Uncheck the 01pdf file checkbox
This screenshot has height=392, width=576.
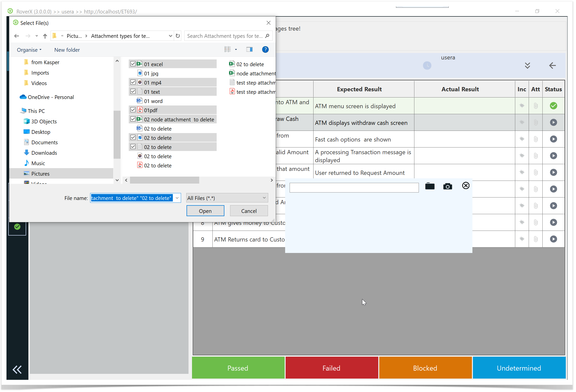133,110
